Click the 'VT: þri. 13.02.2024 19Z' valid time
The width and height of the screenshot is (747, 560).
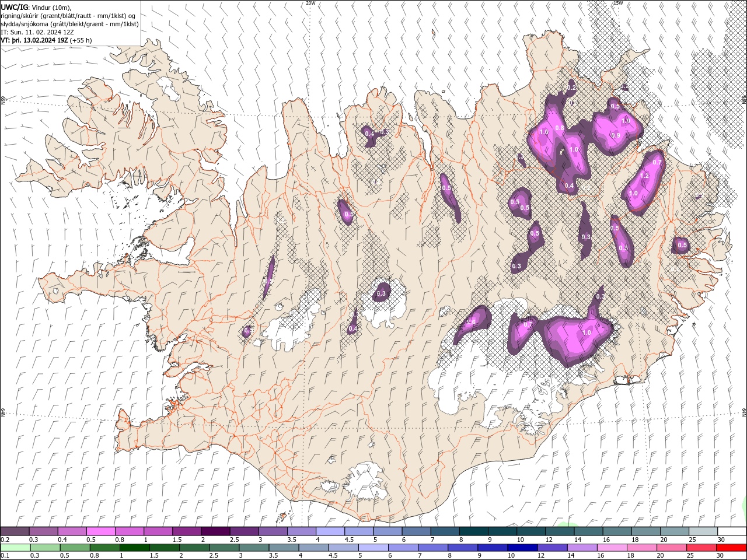[x=34, y=40]
